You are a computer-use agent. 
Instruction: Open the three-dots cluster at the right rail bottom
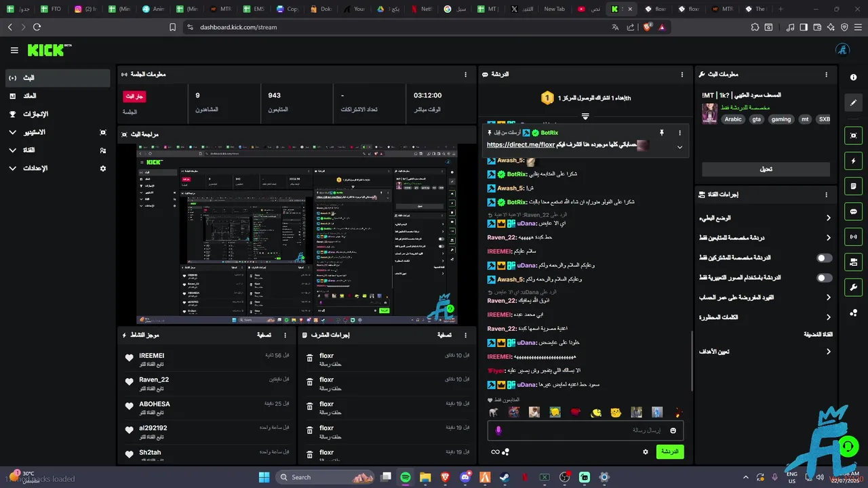tap(853, 312)
